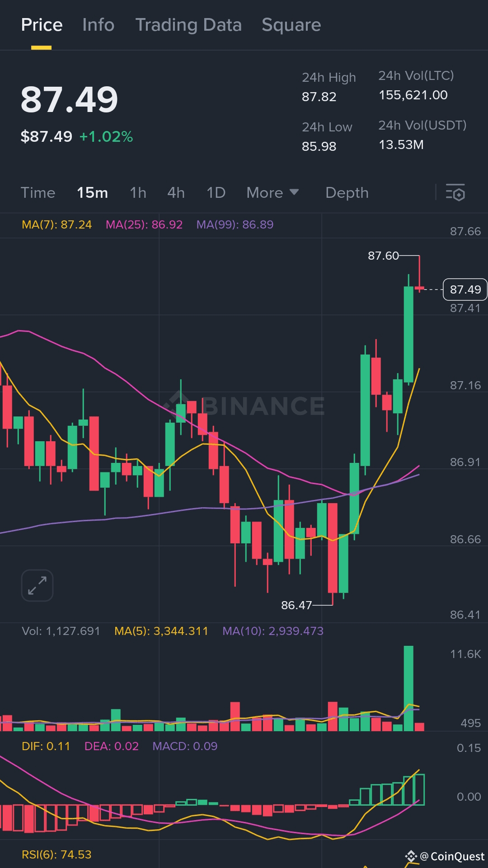Viewport: 488px width, 868px height.
Task: Tap the CoinQuest watermark icon
Action: 411,856
